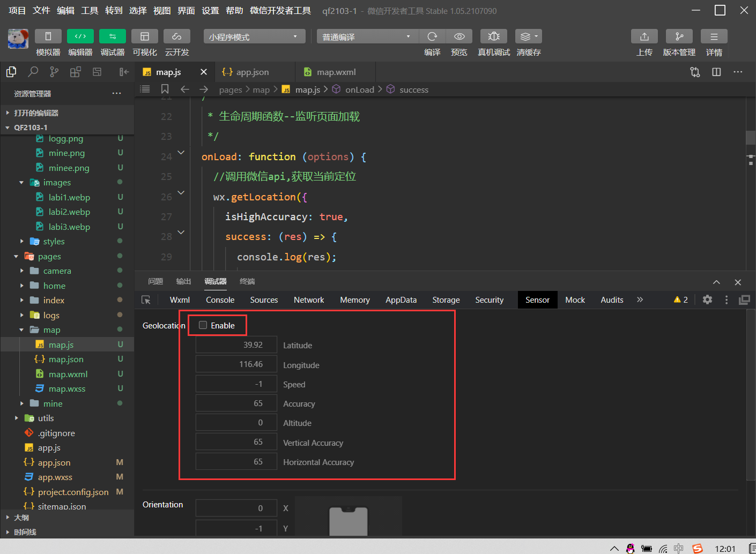Open the clear cache layers dropdown
The height and width of the screenshot is (554, 756).
529,36
